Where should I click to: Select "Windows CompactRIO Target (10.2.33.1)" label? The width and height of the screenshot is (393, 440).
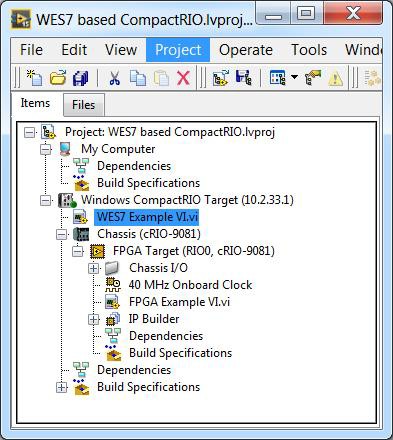click(187, 200)
